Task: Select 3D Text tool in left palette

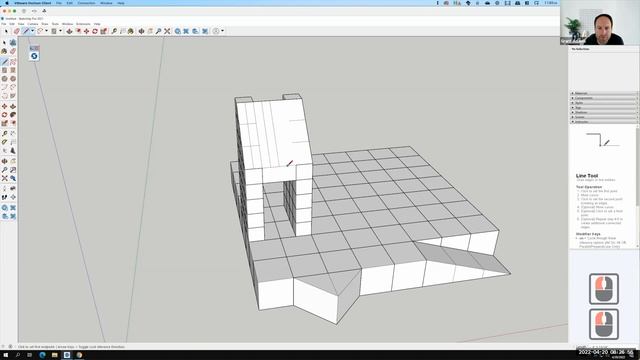Action: point(13,151)
